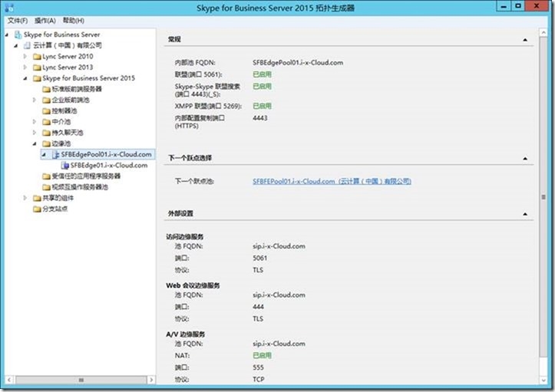Viewport: 555px width, 392px height.
Task: Open the 帮助(H) menu
Action: point(73,21)
